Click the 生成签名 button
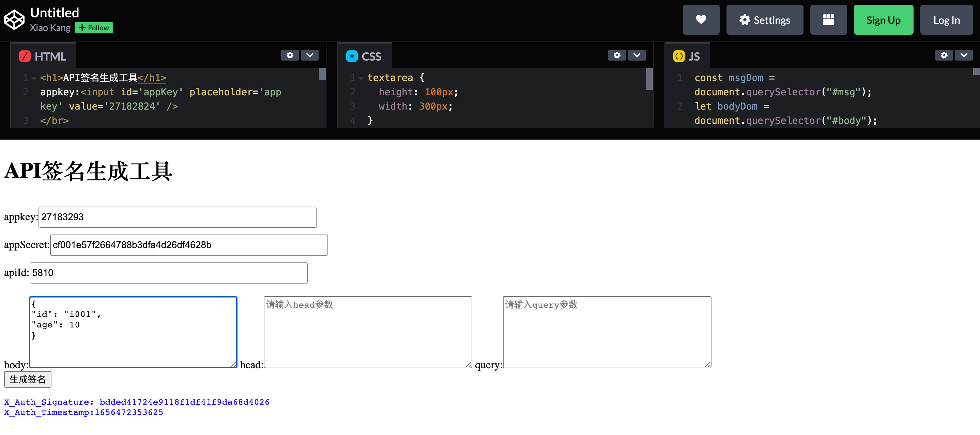This screenshot has width=980, height=435. (x=27, y=379)
